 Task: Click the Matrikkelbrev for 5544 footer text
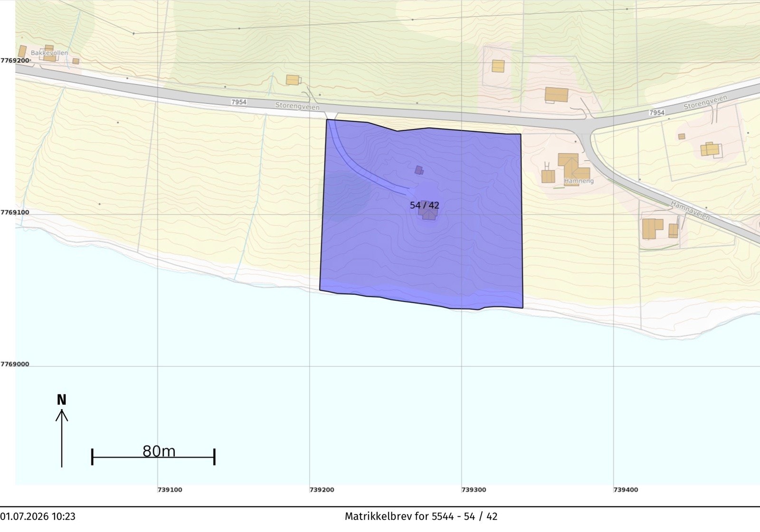pos(421,516)
